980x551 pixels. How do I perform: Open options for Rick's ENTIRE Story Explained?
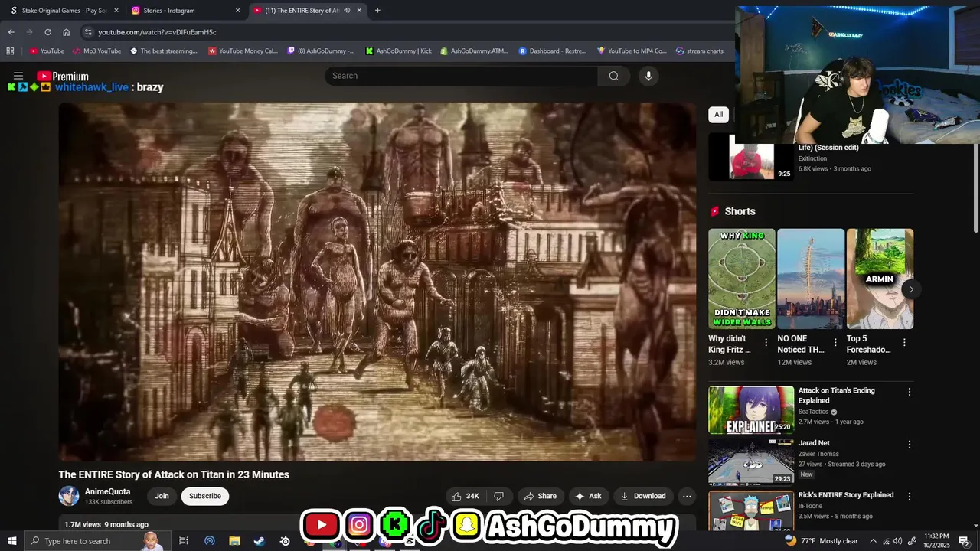coord(910,496)
